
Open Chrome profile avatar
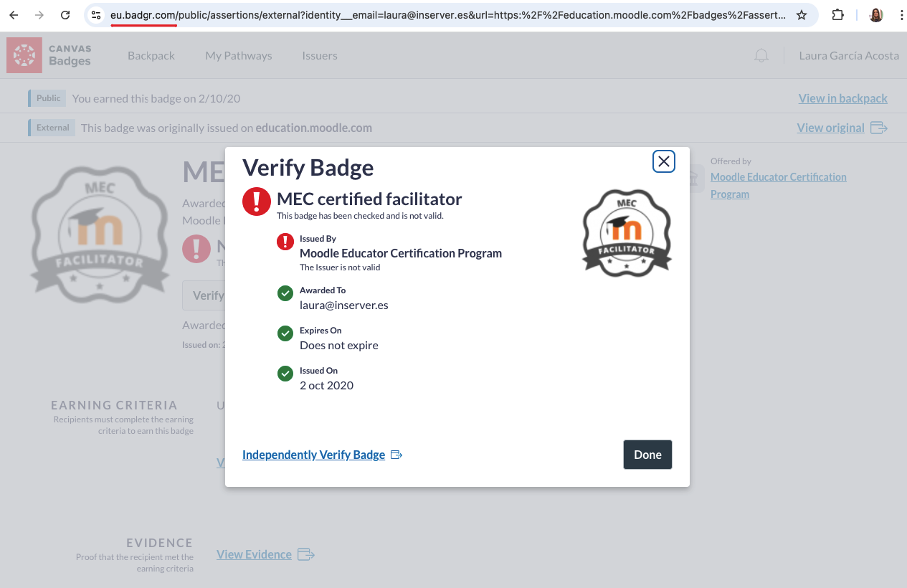pyautogui.click(x=876, y=15)
